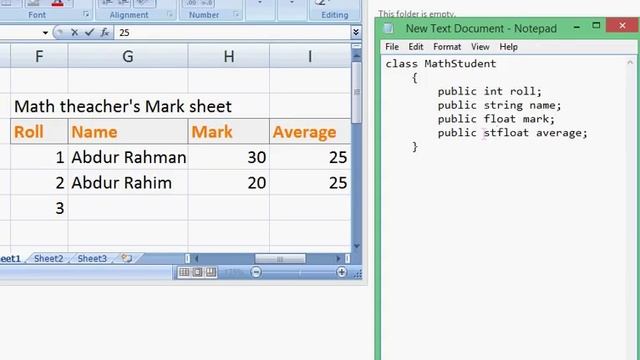Select column F header
This screenshot has height=360, width=640.
pyautogui.click(x=39, y=56)
